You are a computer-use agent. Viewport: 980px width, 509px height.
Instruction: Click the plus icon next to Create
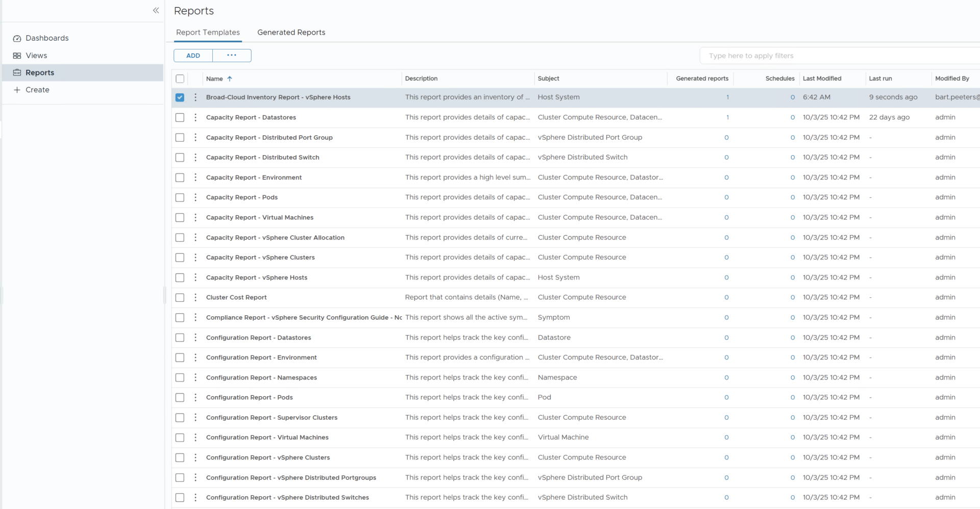pos(17,90)
